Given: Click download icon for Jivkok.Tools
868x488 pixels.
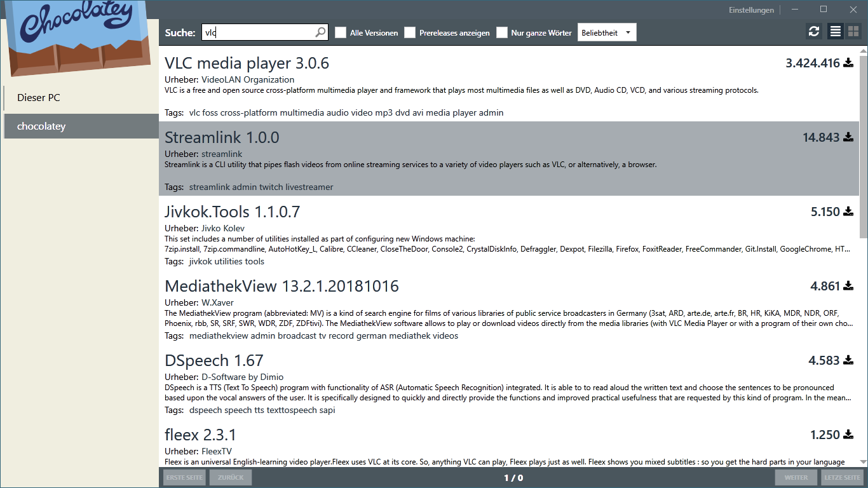Looking at the screenshot, I should tap(848, 212).
